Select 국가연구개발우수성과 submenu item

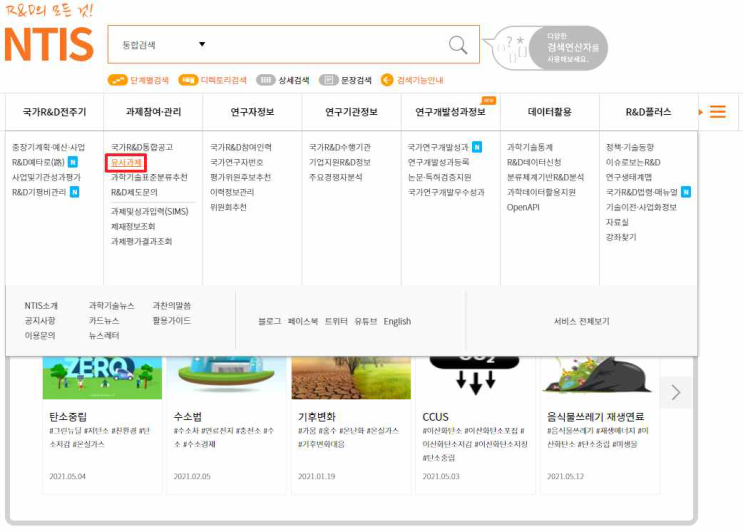tap(446, 192)
